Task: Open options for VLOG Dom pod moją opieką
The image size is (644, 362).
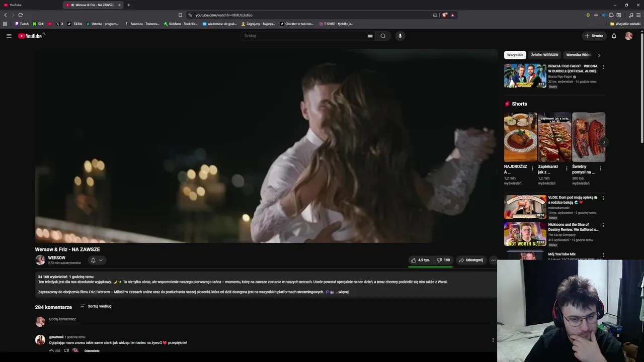Action: point(603,198)
